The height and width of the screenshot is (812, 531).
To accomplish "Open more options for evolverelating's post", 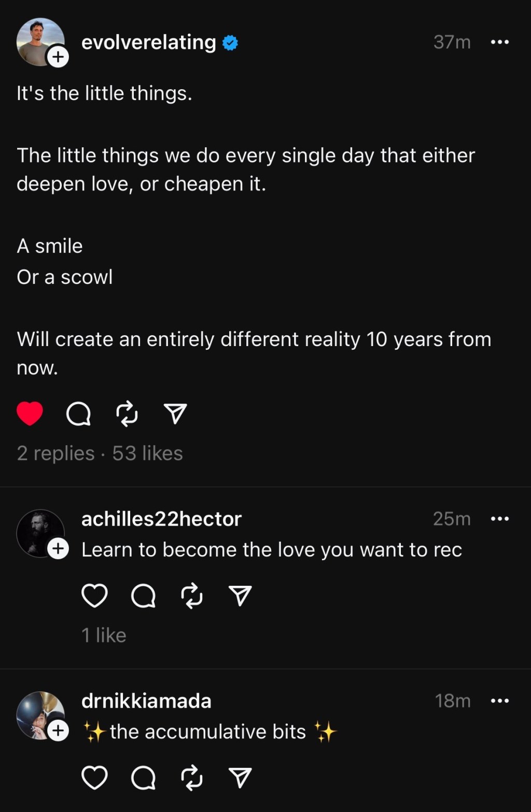I will pos(499,42).
